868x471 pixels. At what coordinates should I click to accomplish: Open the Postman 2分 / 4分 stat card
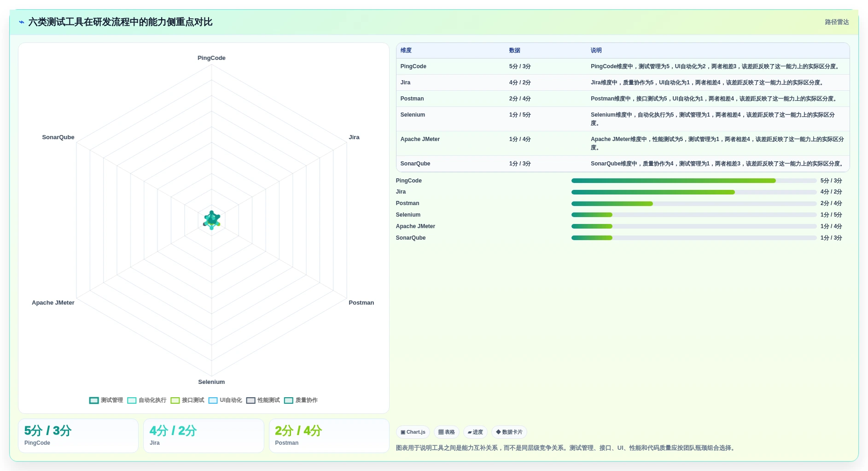329,436
